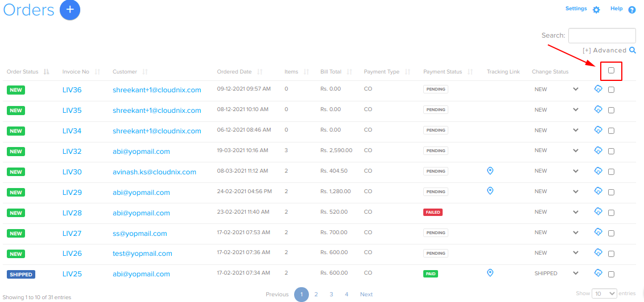The width and height of the screenshot is (644, 302).
Task: Open customer avinash.ks@cloudnix.com link
Action: coord(154,172)
